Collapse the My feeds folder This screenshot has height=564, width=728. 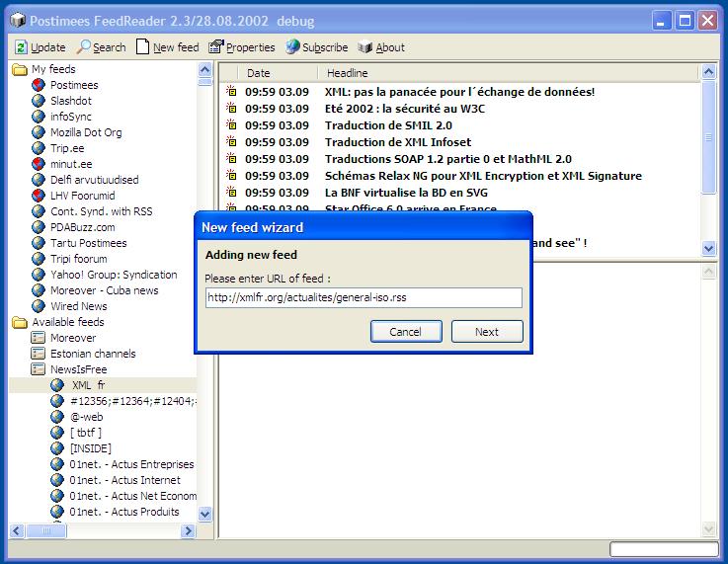tap(19, 69)
